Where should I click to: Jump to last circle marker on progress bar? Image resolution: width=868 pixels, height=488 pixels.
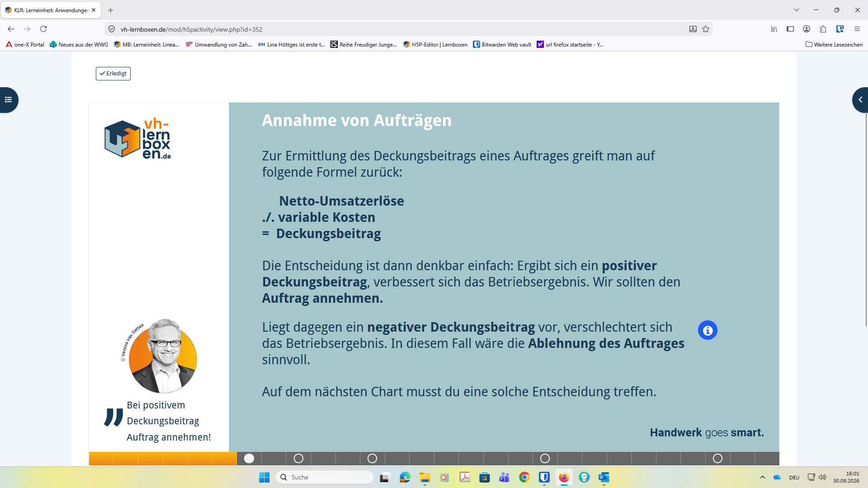click(717, 459)
